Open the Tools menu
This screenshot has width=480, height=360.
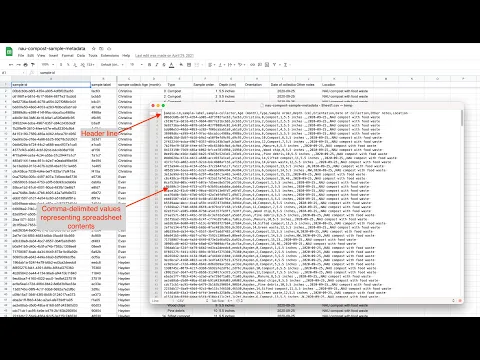(x=93, y=56)
